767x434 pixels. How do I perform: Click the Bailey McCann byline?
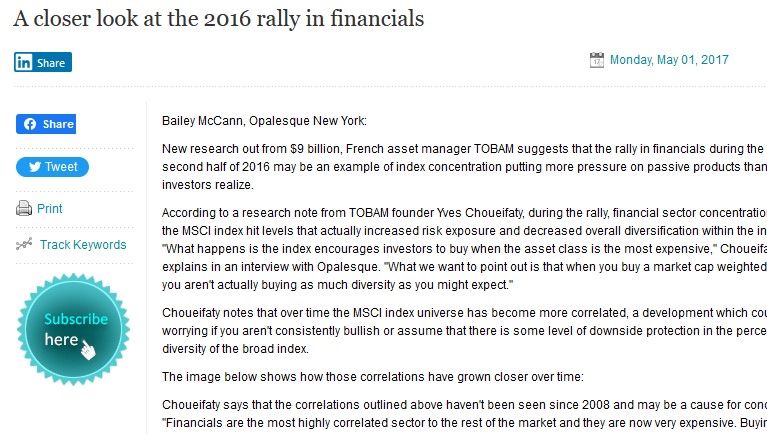point(264,121)
